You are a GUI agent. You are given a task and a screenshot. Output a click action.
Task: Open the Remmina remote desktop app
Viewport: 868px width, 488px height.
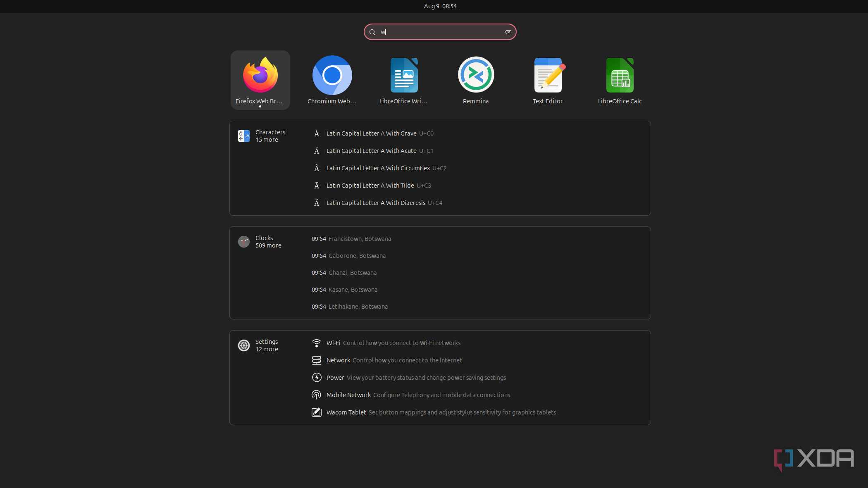[x=476, y=80]
